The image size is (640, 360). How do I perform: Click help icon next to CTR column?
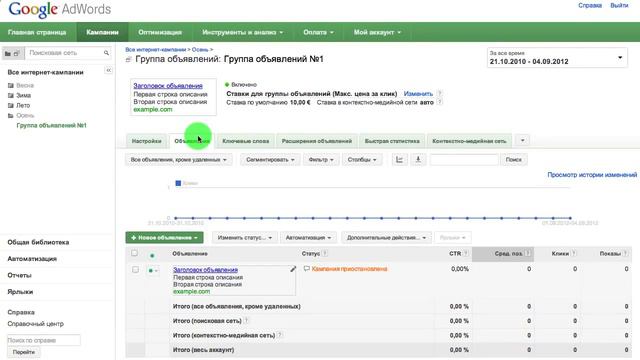tap(465, 253)
